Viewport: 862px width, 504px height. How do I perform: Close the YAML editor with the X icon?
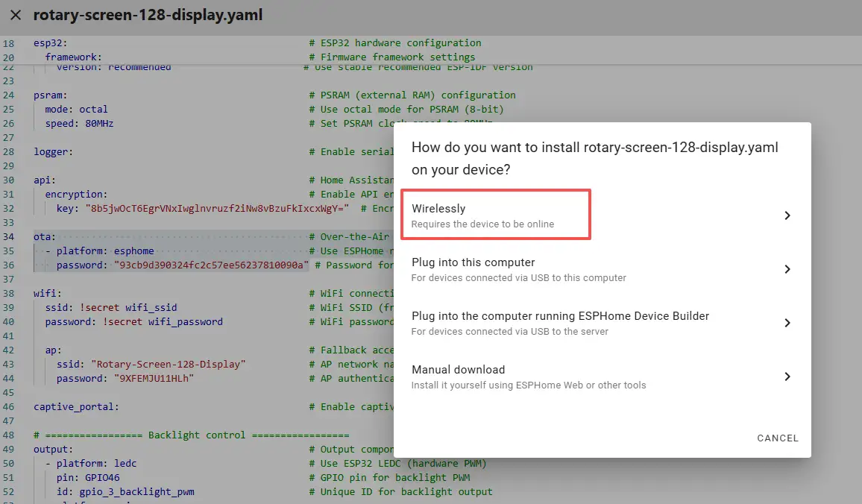click(15, 16)
